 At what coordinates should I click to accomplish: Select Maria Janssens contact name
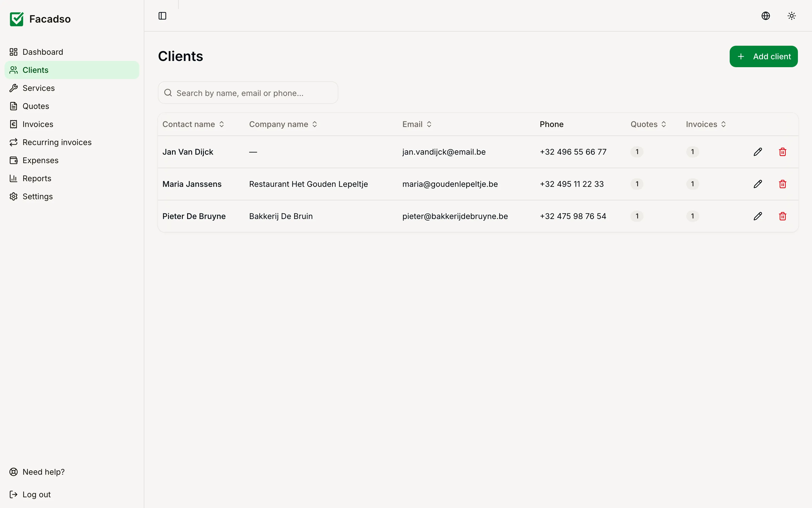192,184
